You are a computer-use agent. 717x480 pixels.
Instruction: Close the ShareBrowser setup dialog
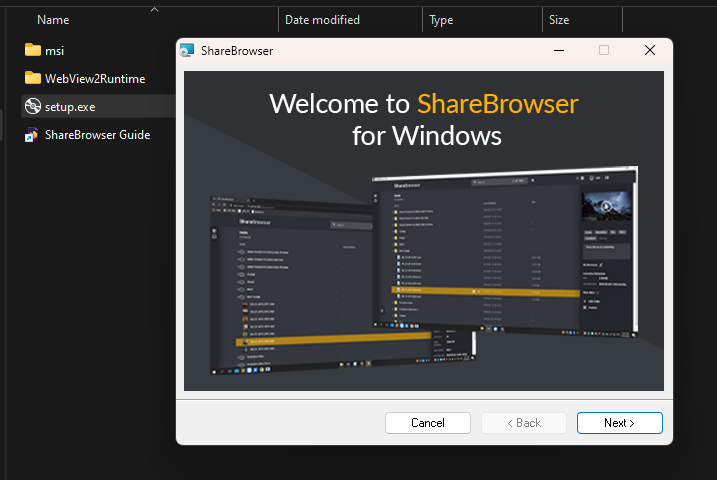[x=650, y=50]
